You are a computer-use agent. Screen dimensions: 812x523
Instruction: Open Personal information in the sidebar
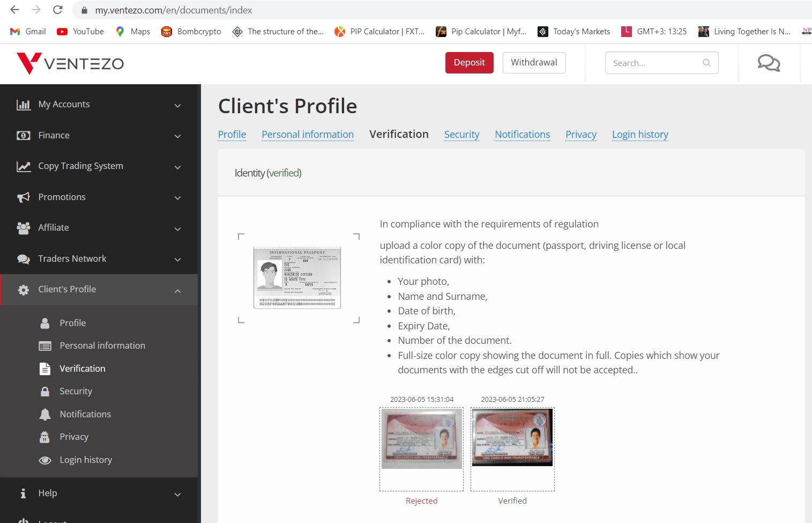point(102,346)
